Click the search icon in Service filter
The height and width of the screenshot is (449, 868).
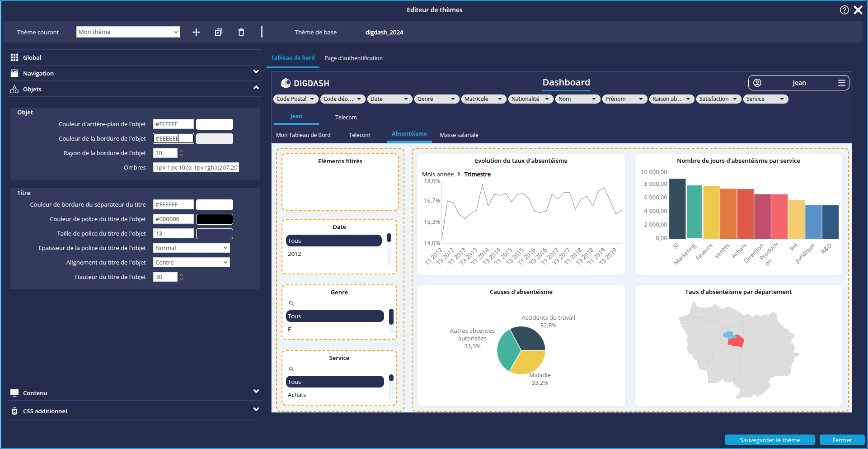click(291, 369)
